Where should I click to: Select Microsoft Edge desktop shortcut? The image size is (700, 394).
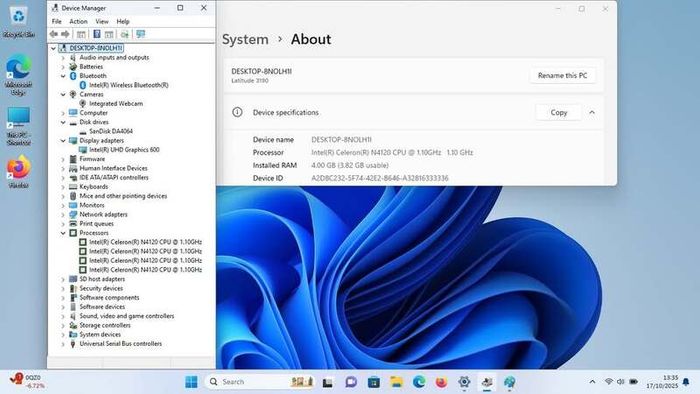[18, 75]
